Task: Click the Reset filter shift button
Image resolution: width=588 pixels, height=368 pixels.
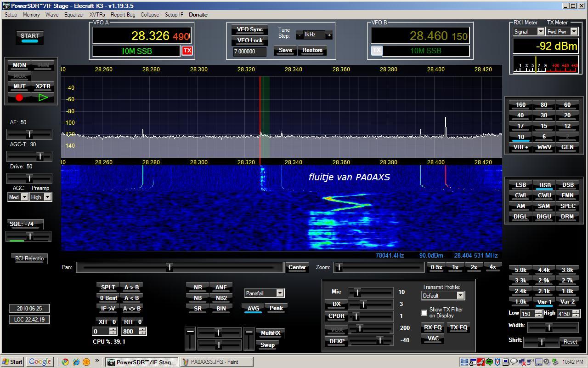Action: tap(570, 342)
